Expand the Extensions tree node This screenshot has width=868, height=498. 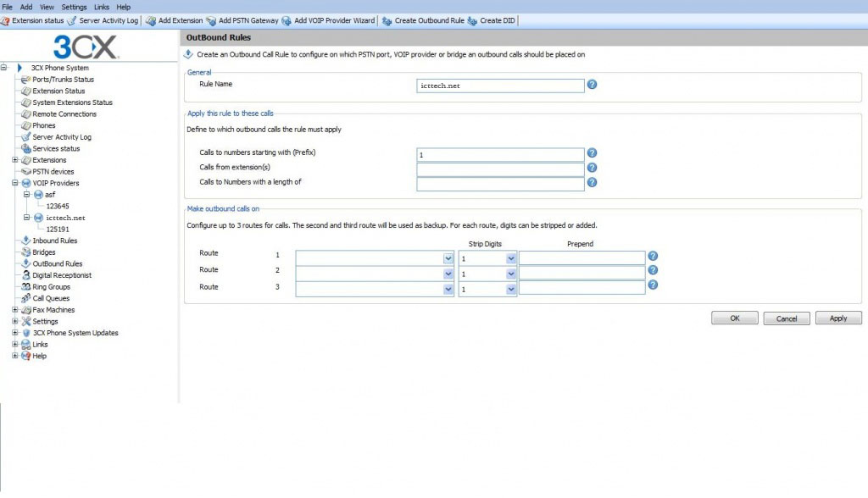pos(15,160)
